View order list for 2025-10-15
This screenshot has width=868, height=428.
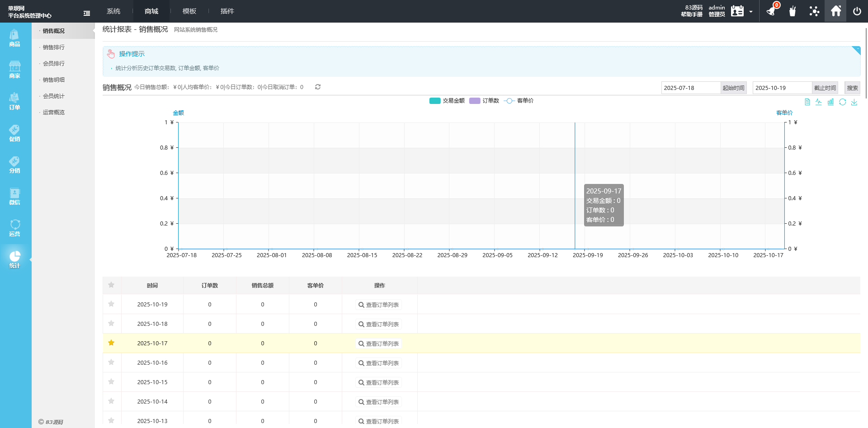(379, 382)
